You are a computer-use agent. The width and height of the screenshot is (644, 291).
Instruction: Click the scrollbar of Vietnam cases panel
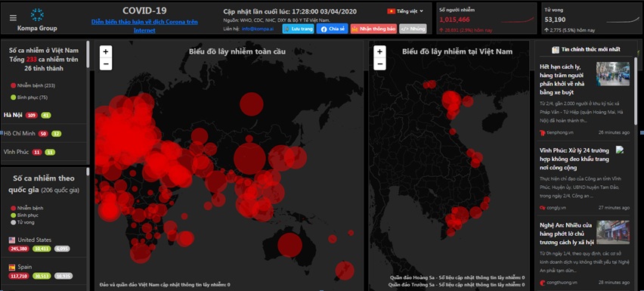(88, 54)
